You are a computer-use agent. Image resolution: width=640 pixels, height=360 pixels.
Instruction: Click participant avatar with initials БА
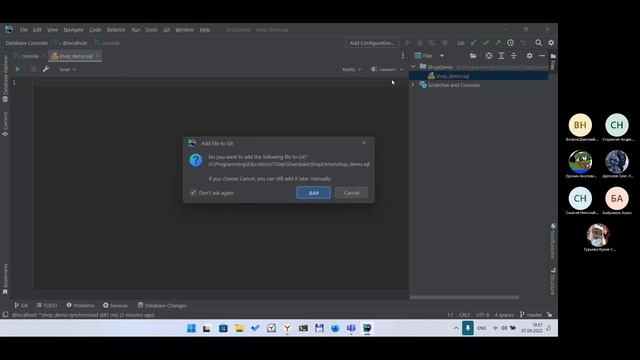pos(617,198)
